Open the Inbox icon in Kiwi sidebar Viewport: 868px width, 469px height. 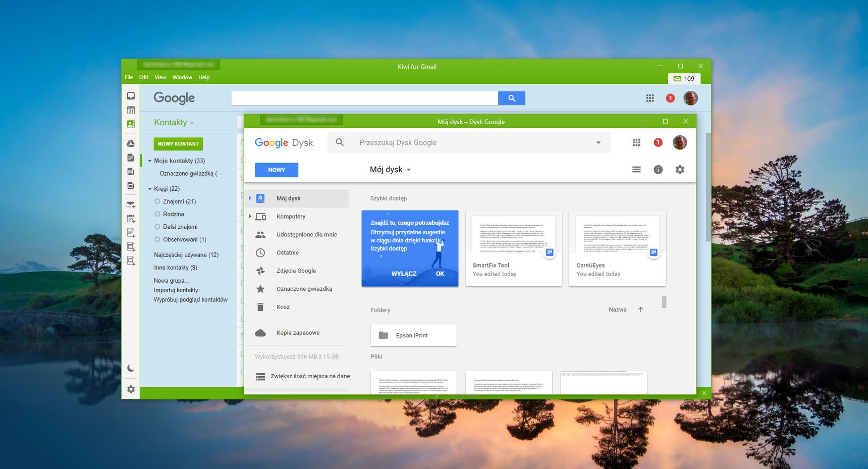[x=131, y=96]
